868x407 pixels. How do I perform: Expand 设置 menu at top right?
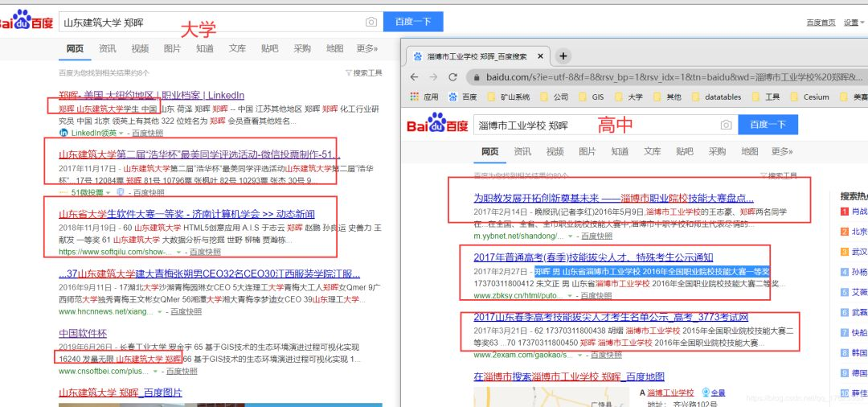click(x=854, y=23)
